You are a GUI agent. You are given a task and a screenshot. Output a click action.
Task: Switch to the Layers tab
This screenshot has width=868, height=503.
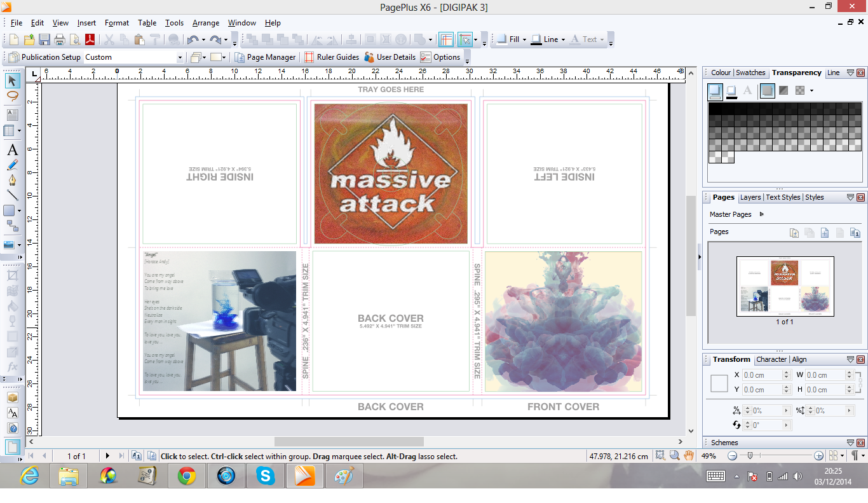click(750, 197)
